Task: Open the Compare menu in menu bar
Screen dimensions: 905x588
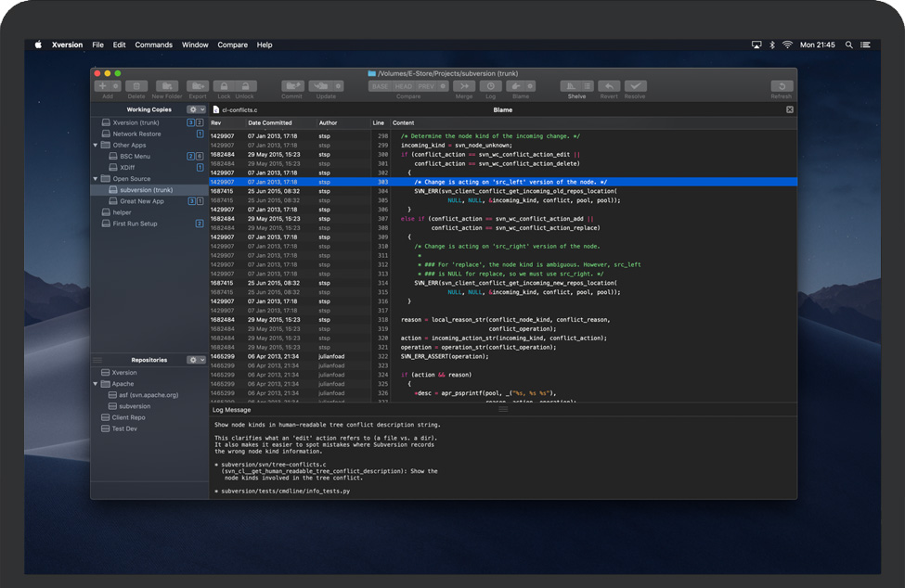Action: click(232, 45)
